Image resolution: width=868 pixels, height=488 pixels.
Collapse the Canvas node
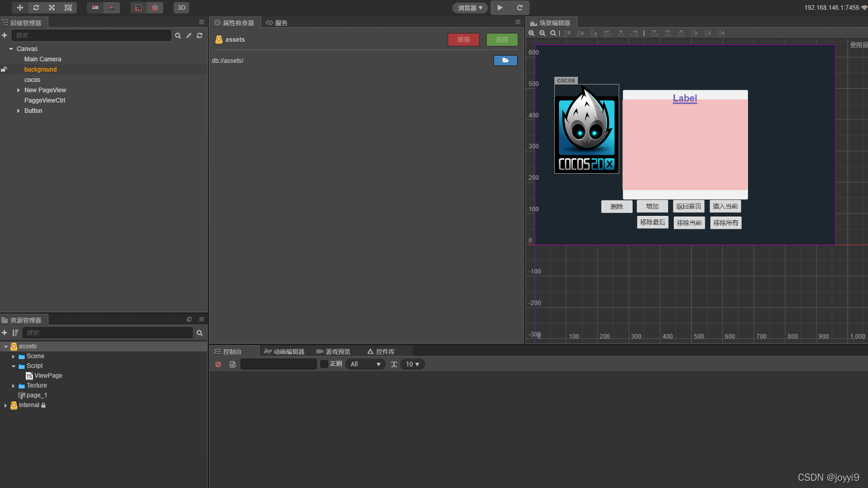click(x=11, y=49)
